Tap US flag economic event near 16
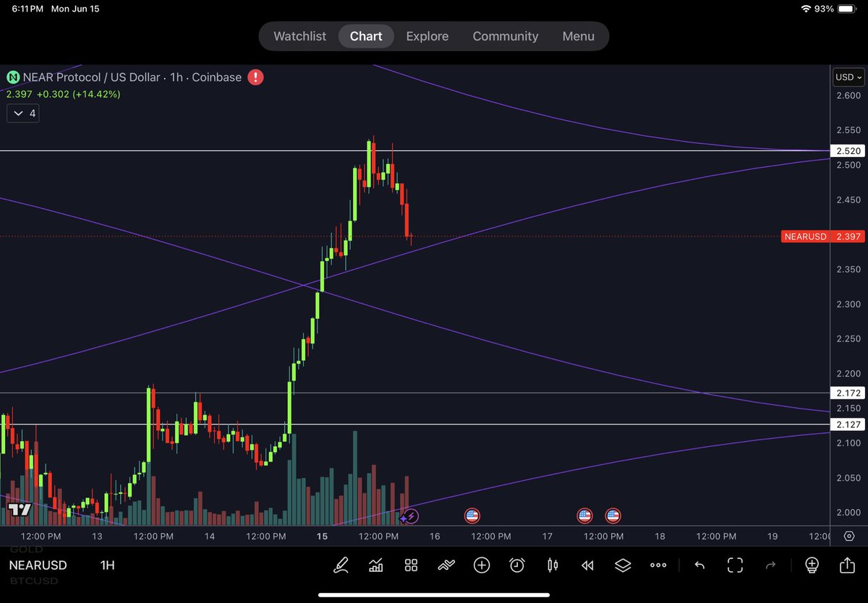The image size is (868, 603). point(472,516)
